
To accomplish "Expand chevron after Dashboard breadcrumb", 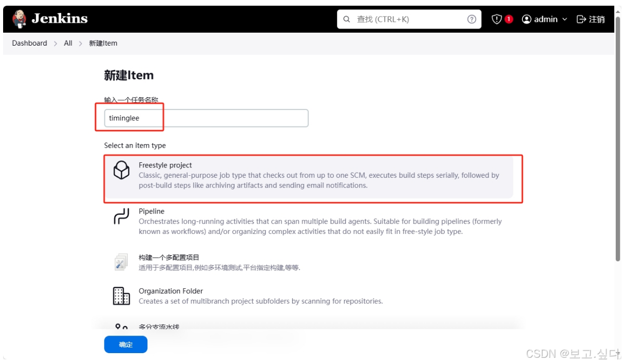I will pyautogui.click(x=56, y=43).
